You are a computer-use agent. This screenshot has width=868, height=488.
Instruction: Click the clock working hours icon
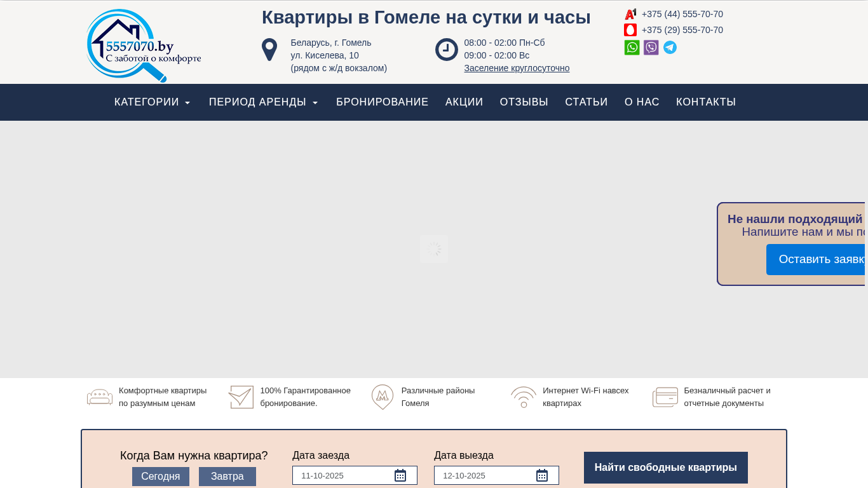click(446, 50)
